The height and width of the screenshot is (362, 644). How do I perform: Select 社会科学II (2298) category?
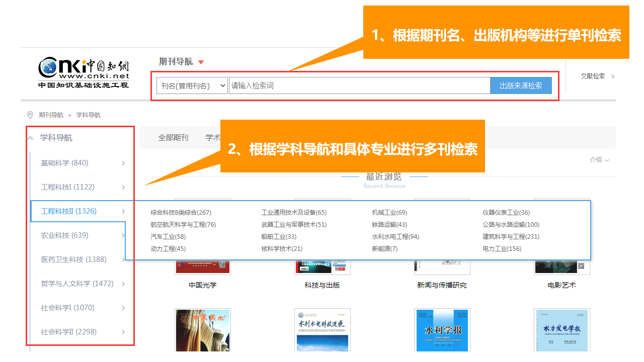69,332
